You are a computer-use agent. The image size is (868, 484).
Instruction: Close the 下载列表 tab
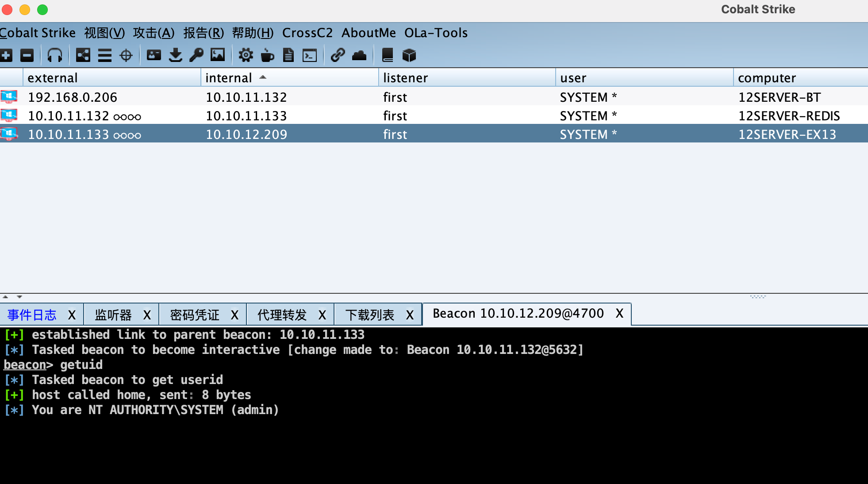point(410,315)
